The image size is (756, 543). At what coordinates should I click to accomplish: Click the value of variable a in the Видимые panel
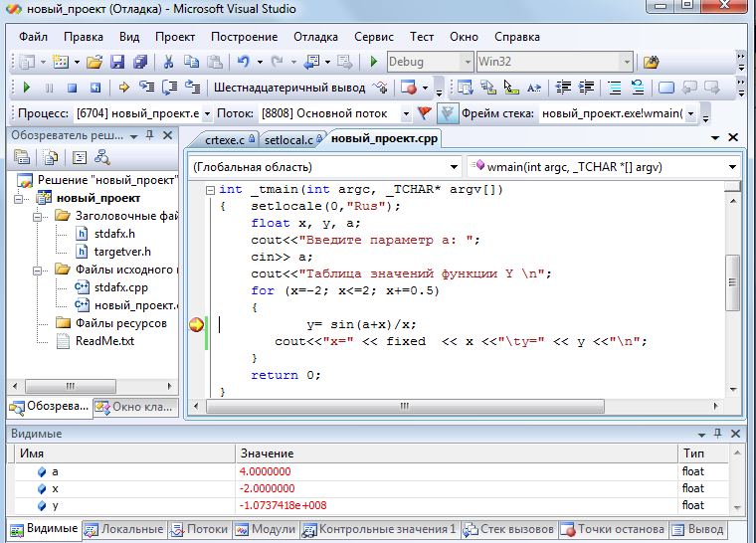266,471
